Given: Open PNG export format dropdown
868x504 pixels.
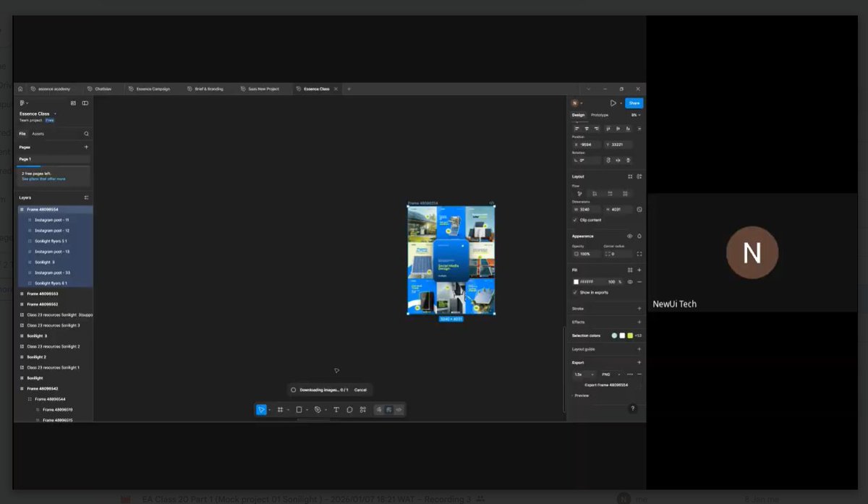Looking at the screenshot, I should point(611,375).
